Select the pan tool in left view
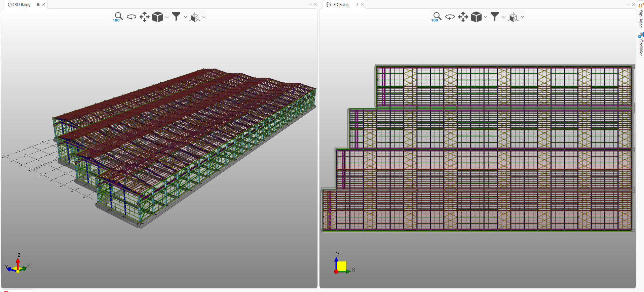 tap(145, 17)
